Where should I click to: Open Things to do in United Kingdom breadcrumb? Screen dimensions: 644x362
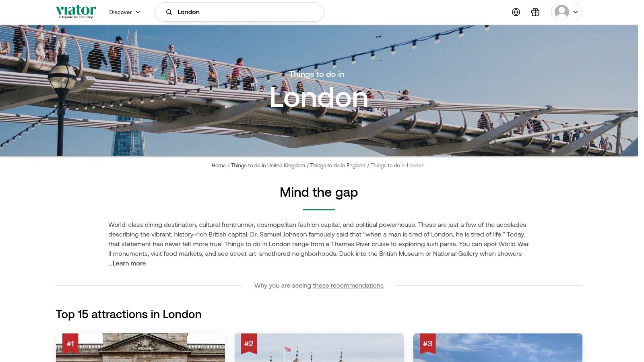coord(268,166)
